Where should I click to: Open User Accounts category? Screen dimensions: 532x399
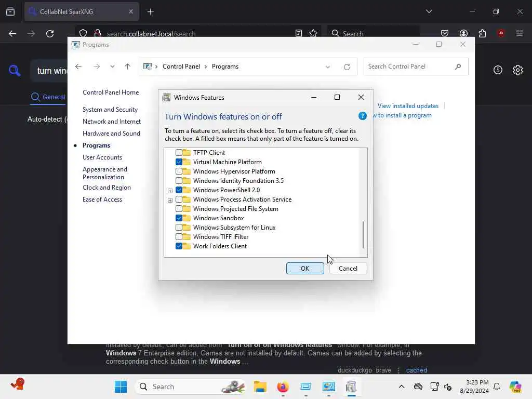[102, 157]
